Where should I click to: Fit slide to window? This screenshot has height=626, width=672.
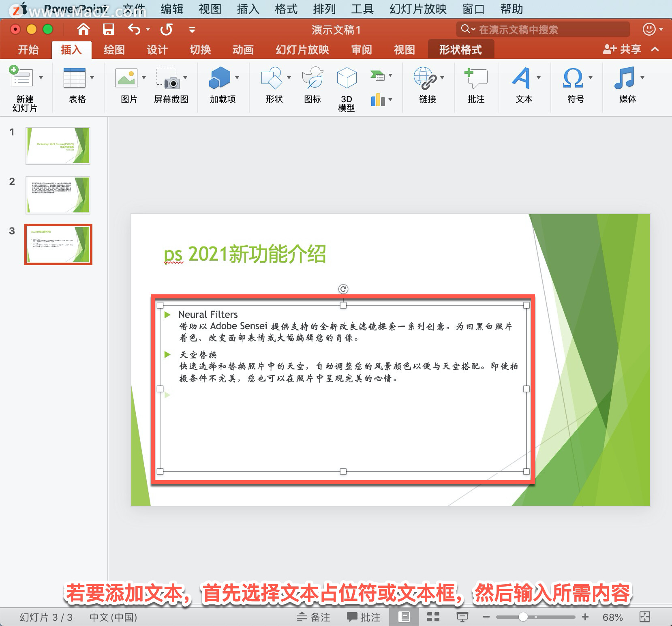[x=644, y=617]
